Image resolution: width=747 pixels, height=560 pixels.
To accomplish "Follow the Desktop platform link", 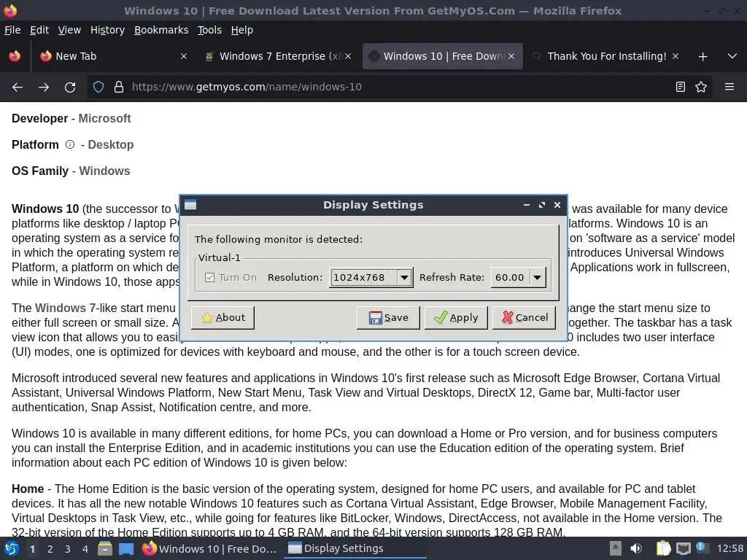I will coord(111,145).
